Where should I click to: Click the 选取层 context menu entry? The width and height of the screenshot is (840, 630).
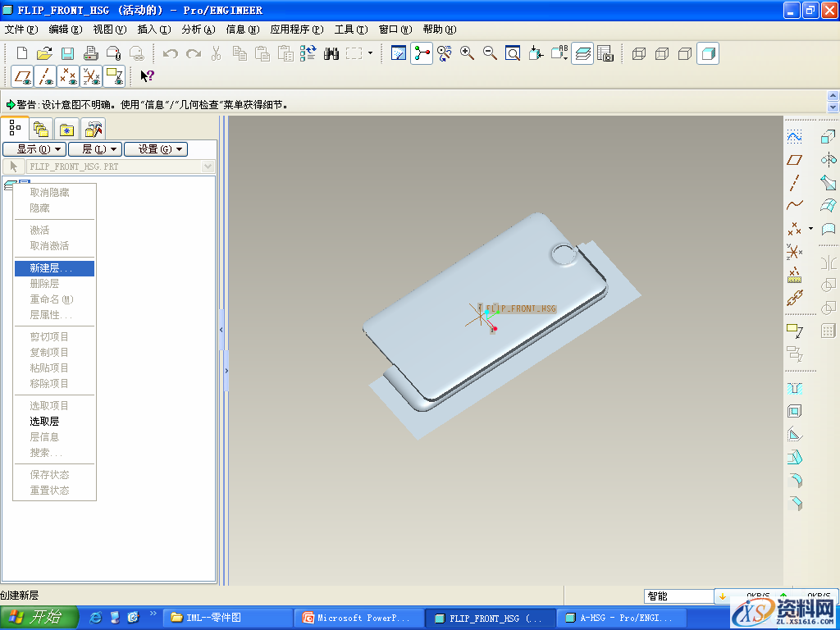[x=44, y=421]
